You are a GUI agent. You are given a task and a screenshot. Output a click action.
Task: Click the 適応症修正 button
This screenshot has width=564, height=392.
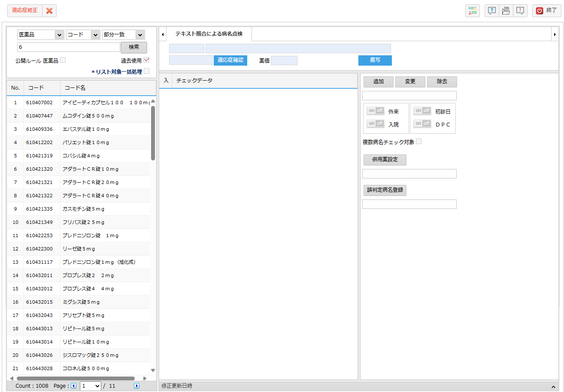25,11
